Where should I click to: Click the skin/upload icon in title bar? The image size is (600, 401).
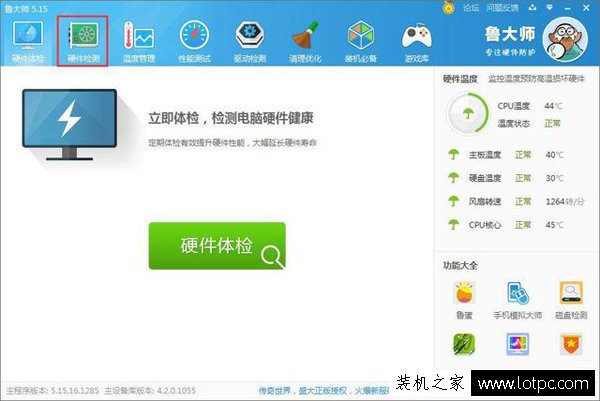point(532,7)
